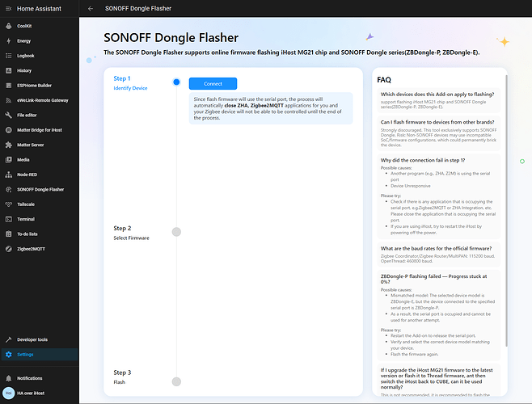Open the To-do lists clipboard icon

pyautogui.click(x=8, y=234)
